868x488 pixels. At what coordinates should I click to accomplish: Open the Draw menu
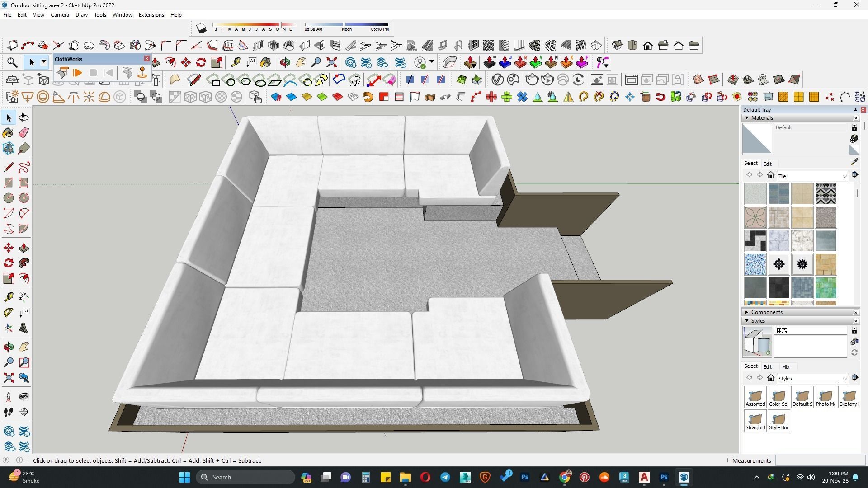(81, 15)
